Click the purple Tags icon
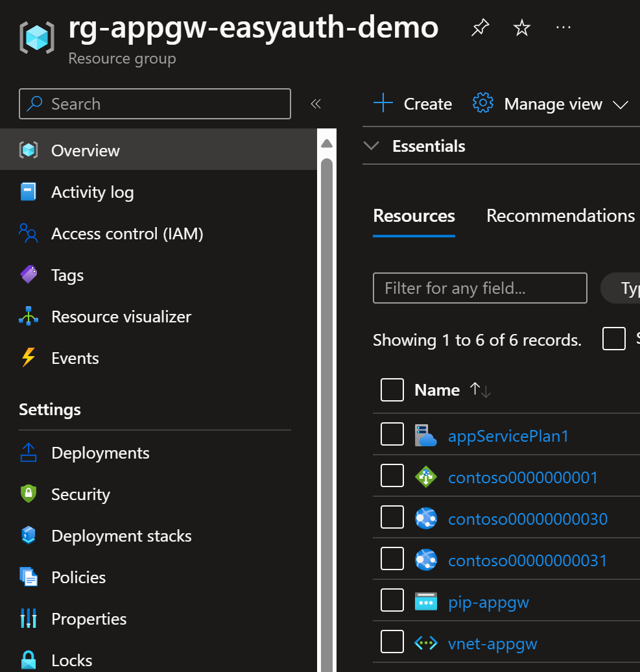Image resolution: width=640 pixels, height=672 pixels. point(29,274)
